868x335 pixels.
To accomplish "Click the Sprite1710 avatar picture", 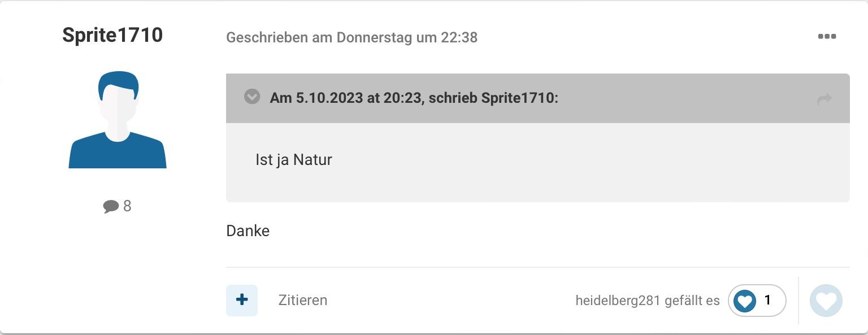I will point(118,120).
